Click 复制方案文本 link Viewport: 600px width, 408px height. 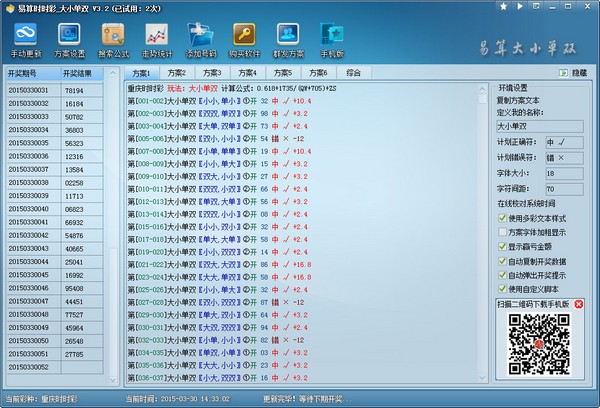pyautogui.click(x=518, y=100)
